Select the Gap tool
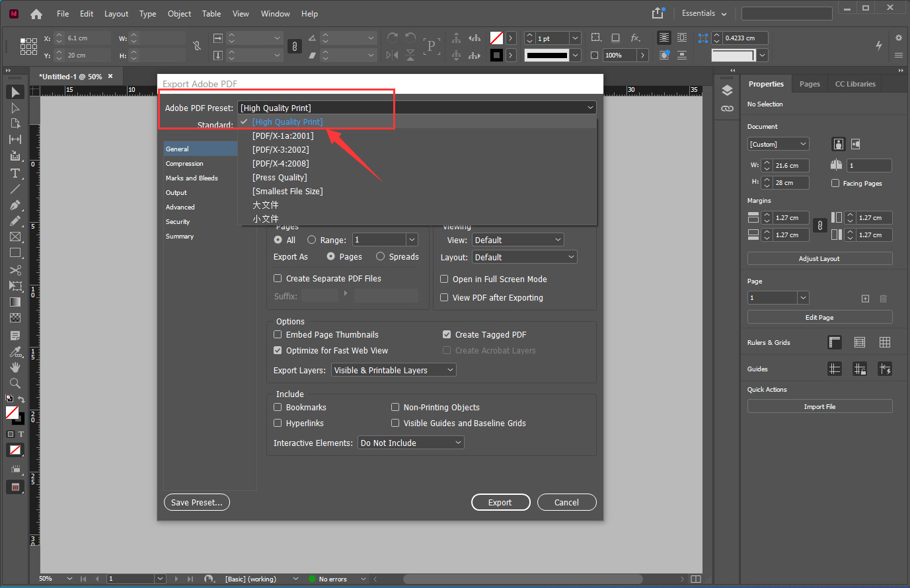Screen dimensions: 910x588 point(15,139)
